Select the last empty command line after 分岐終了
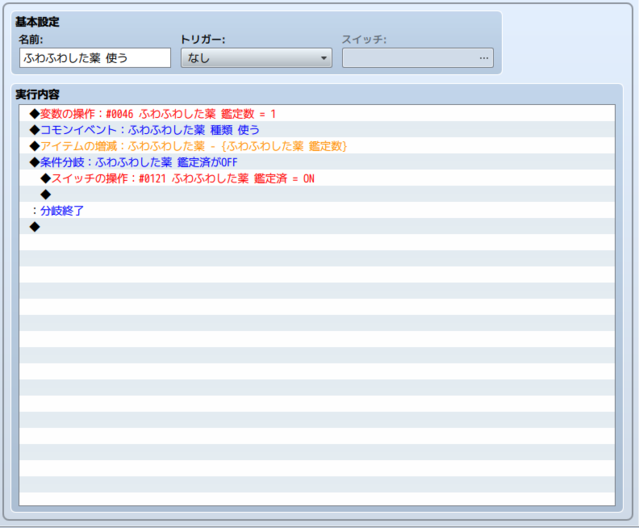Image resolution: width=639 pixels, height=528 pixels. click(x=317, y=227)
